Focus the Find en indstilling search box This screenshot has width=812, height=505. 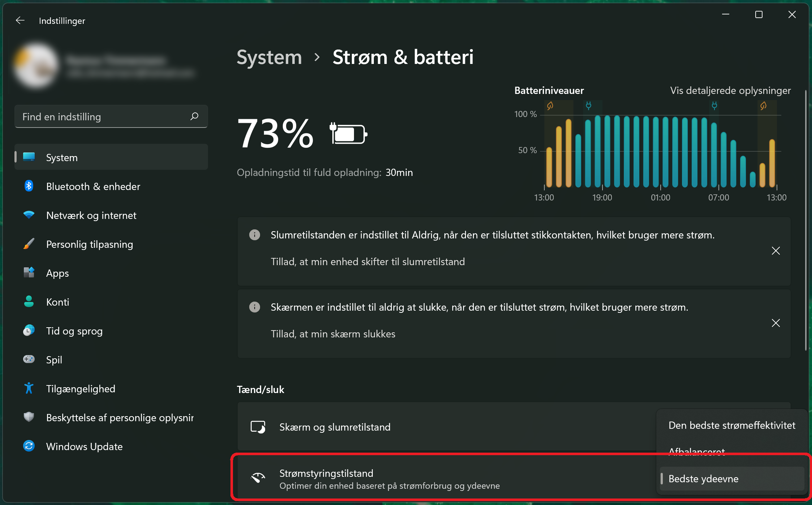[111, 116]
